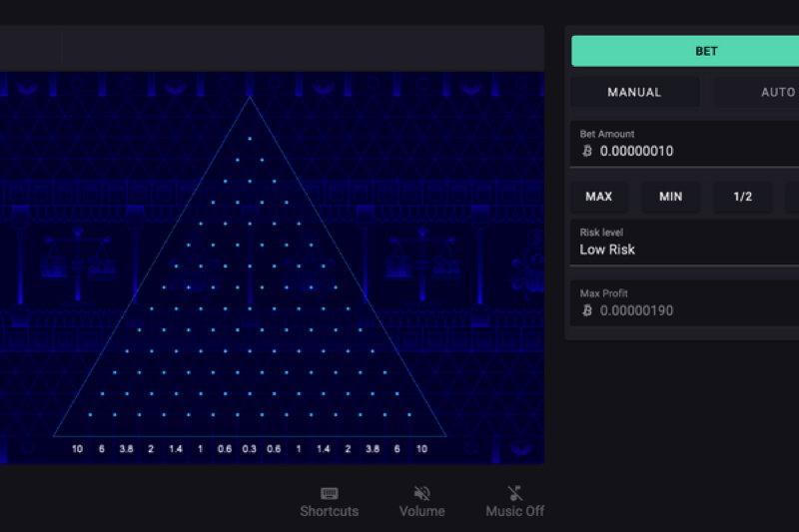Screen dimensions: 799x532
Task: Halve the bet with 1/2 button
Action: coord(742,196)
